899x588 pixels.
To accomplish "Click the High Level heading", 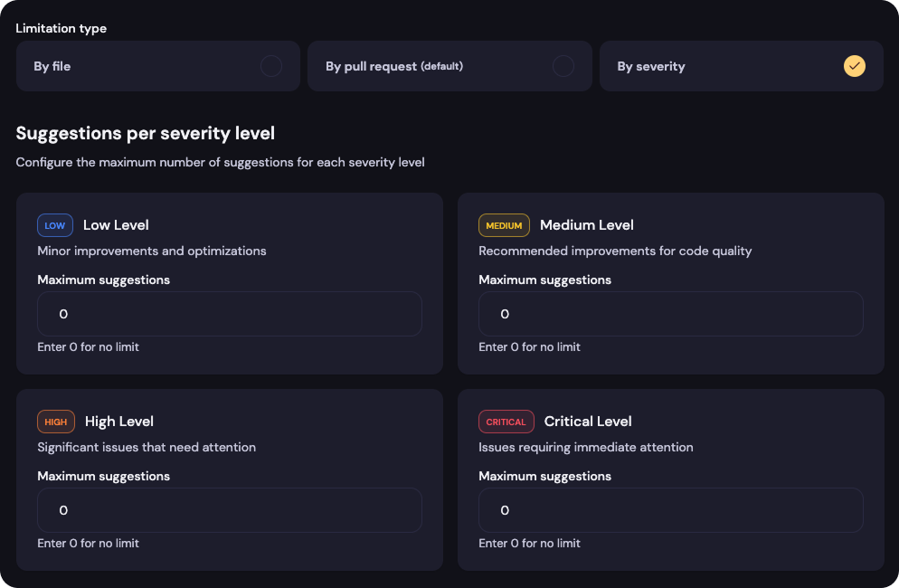I will click(x=119, y=422).
